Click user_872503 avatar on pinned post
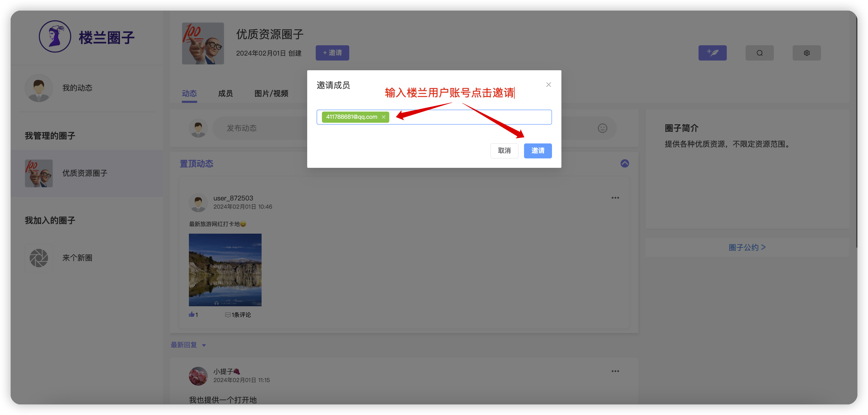 (x=198, y=202)
